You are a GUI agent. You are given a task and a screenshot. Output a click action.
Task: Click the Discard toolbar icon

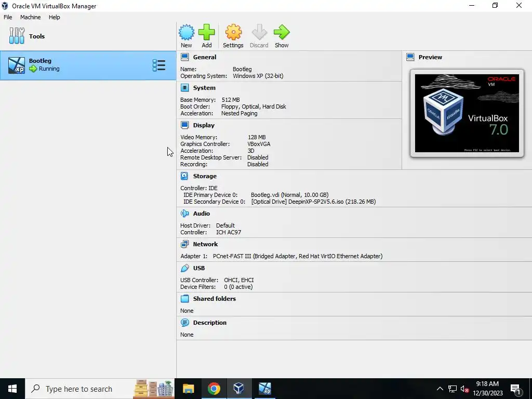pyautogui.click(x=259, y=32)
